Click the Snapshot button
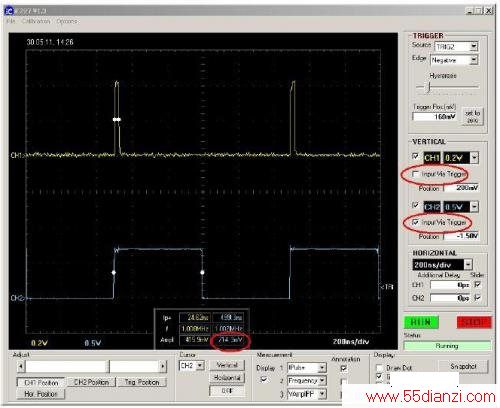 pos(463,366)
